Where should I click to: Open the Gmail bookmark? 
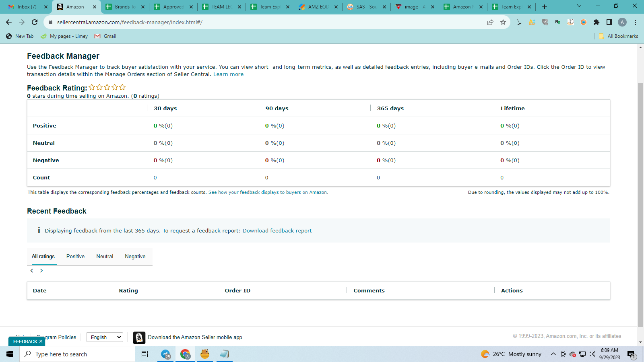(x=105, y=36)
